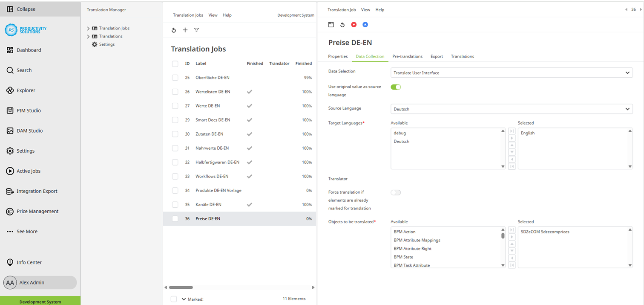
Task: Save the Preise DE-EN translation job
Action: click(331, 24)
